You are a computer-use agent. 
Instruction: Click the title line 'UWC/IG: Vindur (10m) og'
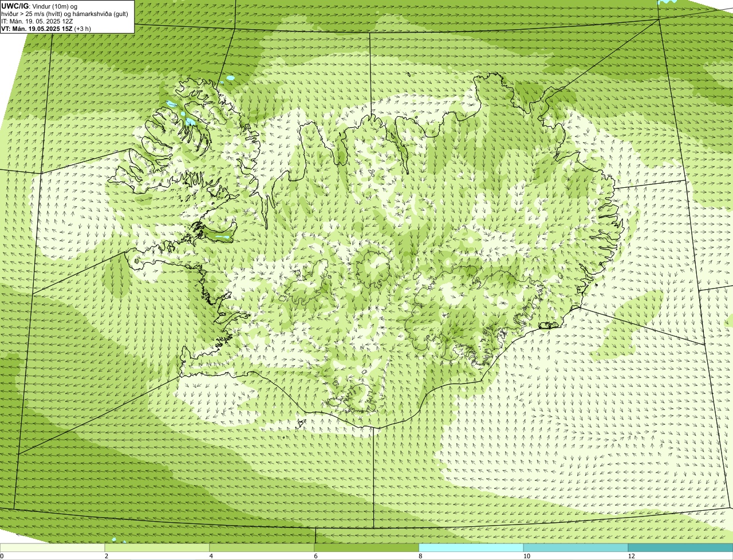click(x=39, y=6)
